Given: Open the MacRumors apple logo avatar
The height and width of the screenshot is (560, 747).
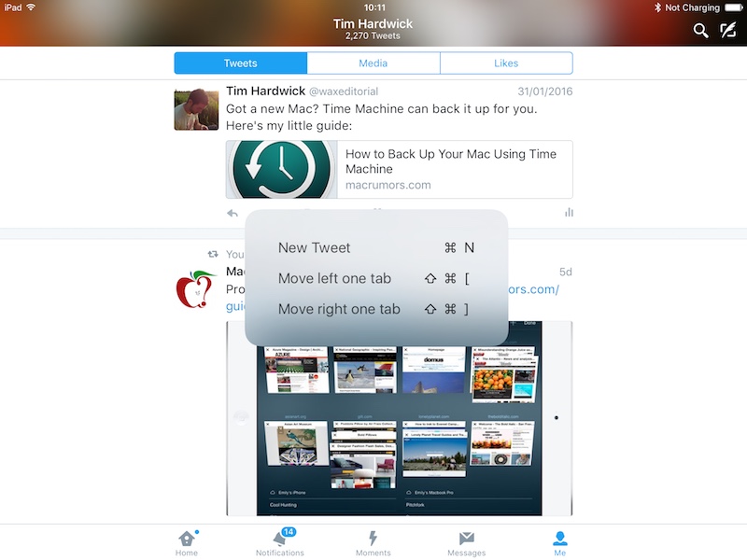Looking at the screenshot, I should click(x=196, y=289).
